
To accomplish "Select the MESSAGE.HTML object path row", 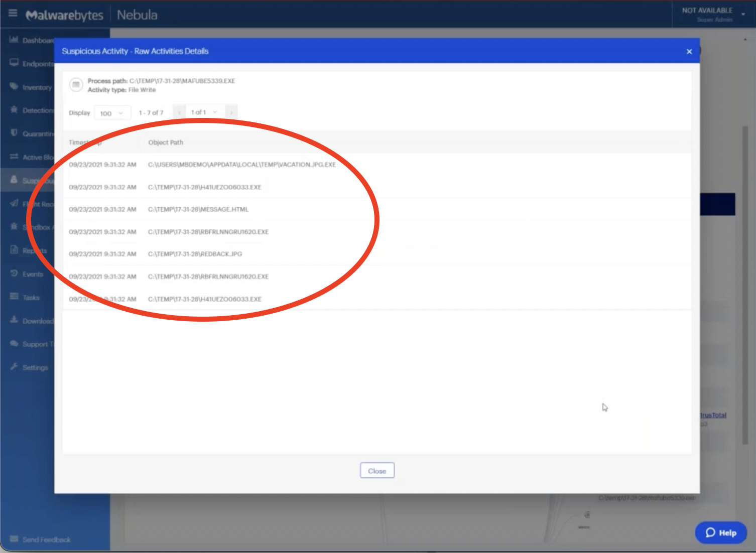I will (376, 209).
